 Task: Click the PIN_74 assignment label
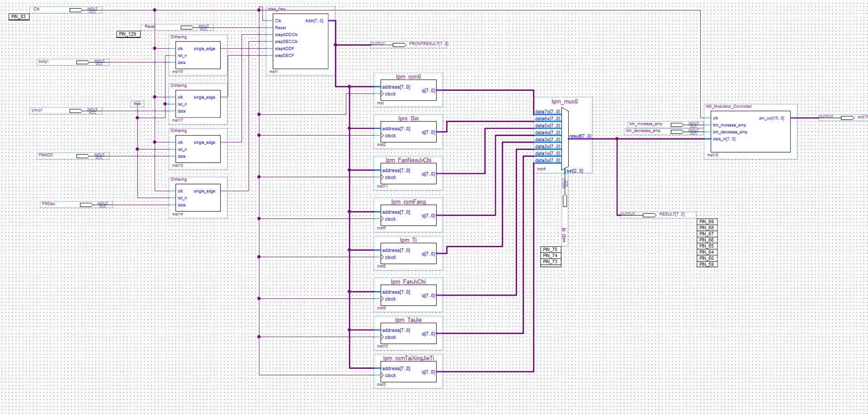551,255
